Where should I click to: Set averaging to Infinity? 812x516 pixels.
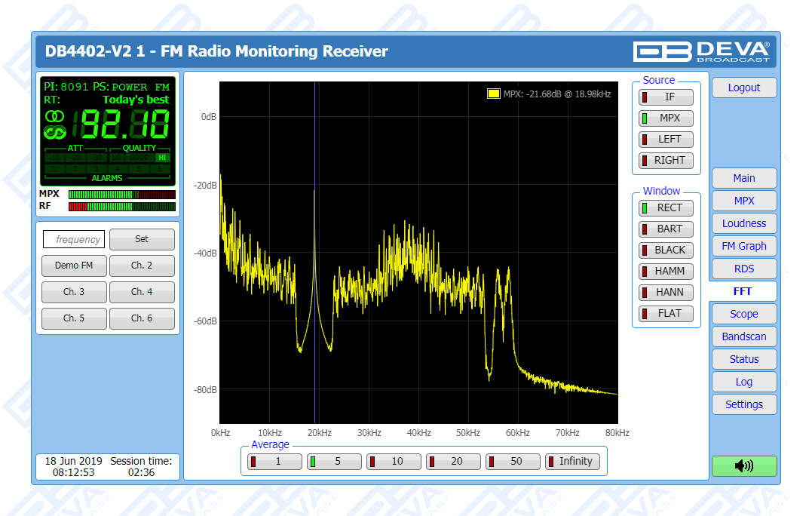(572, 462)
